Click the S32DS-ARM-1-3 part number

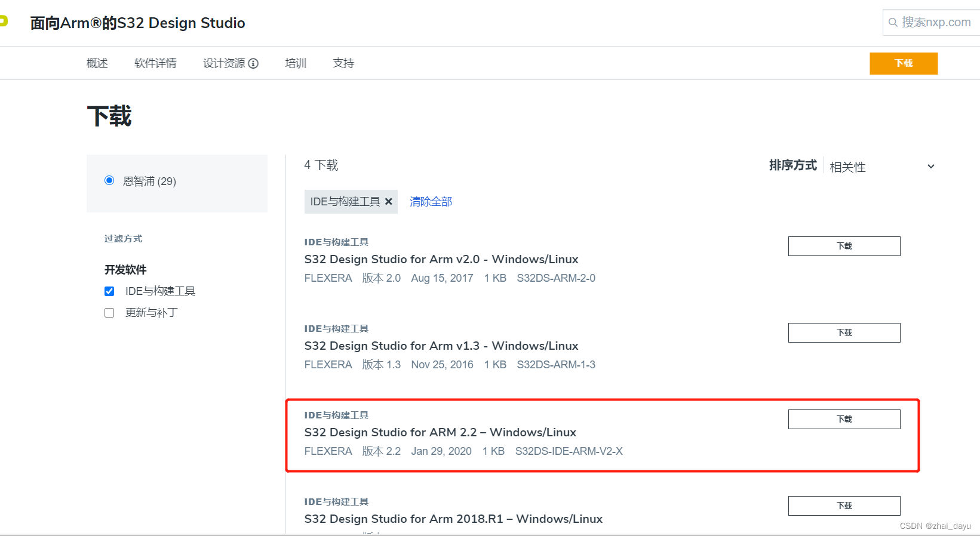click(x=556, y=365)
